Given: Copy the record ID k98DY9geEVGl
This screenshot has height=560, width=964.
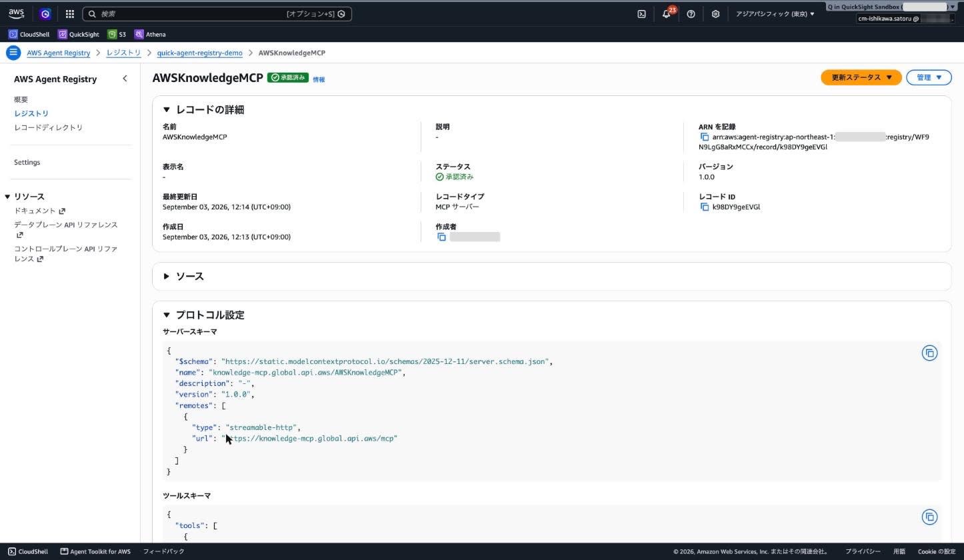Looking at the screenshot, I should (x=704, y=207).
